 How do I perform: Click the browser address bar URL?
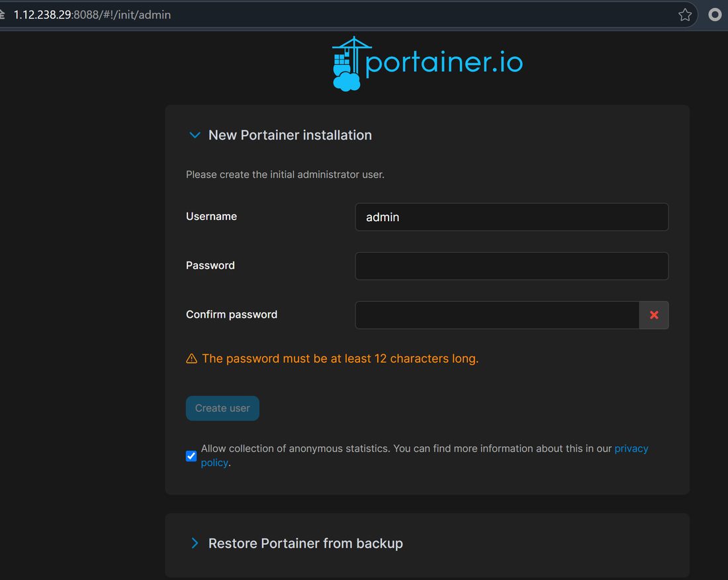[92, 15]
